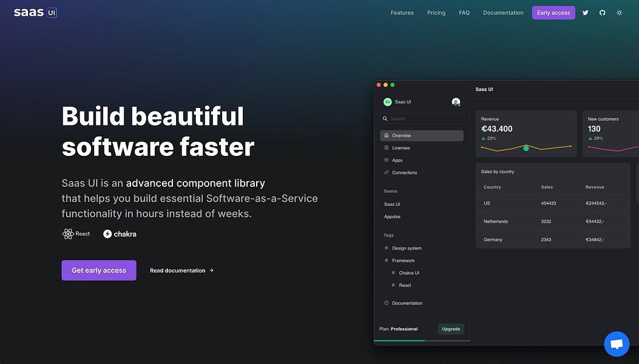Click the plan usage progress bar

pos(422,340)
